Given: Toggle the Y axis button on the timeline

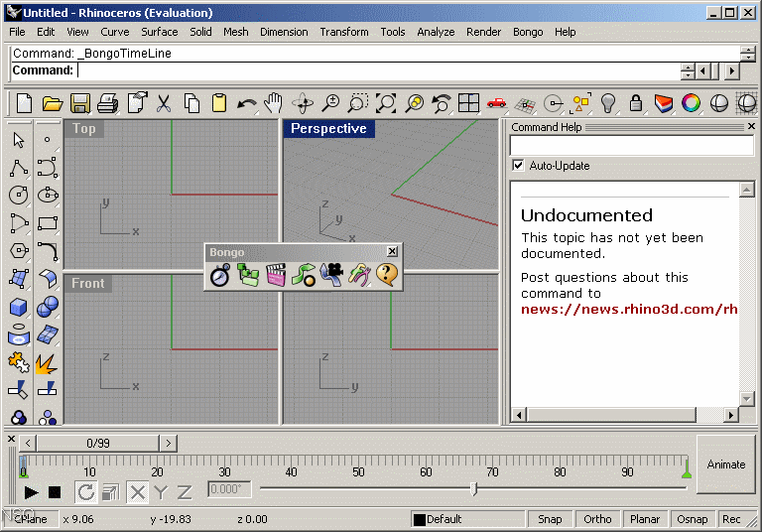Looking at the screenshot, I should (161, 492).
